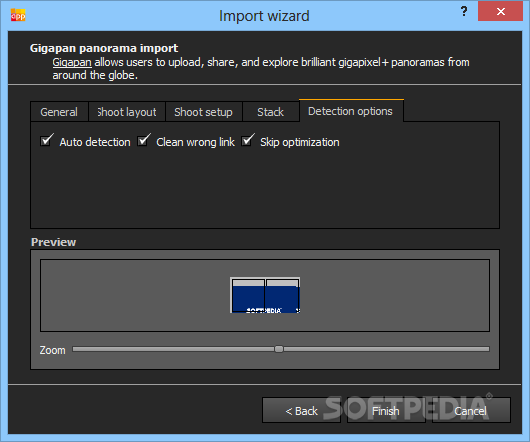Select the Stack tab
Screen dimensions: 530x442
coord(270,112)
